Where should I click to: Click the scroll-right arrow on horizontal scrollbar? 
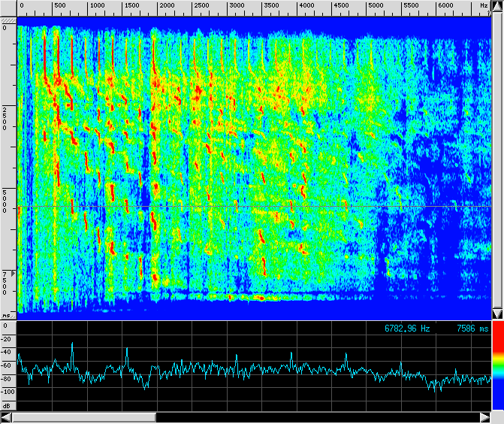[484, 417]
